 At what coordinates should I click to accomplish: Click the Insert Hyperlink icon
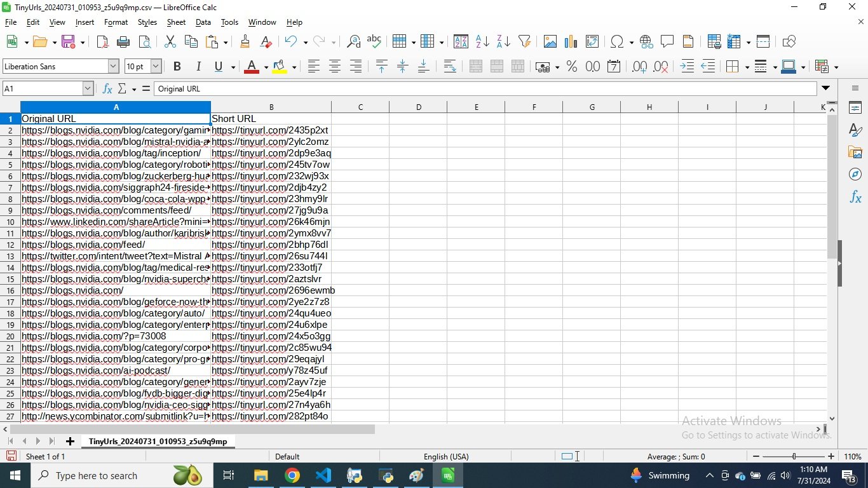pos(646,41)
